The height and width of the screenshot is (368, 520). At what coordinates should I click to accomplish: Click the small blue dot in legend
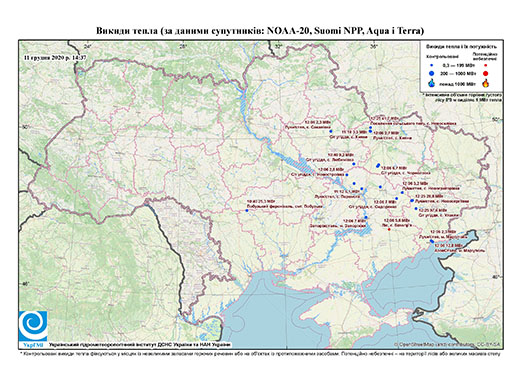(x=432, y=65)
